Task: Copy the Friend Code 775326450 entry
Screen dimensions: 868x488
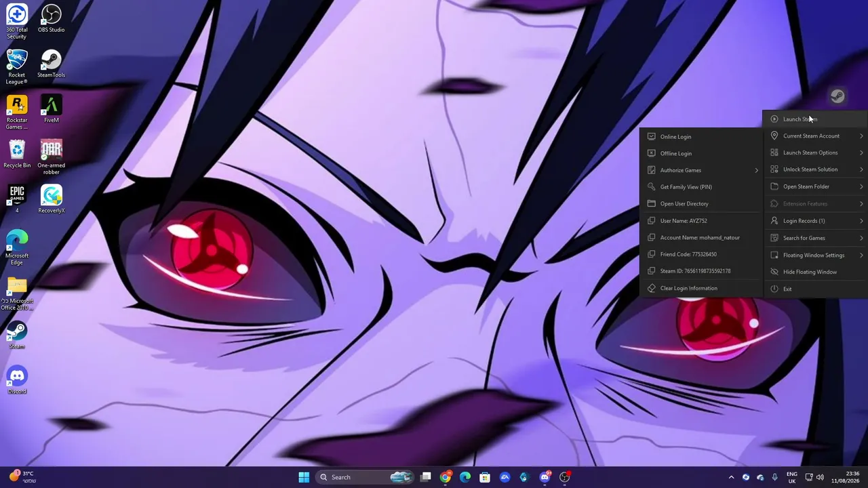Action: [x=701, y=254]
